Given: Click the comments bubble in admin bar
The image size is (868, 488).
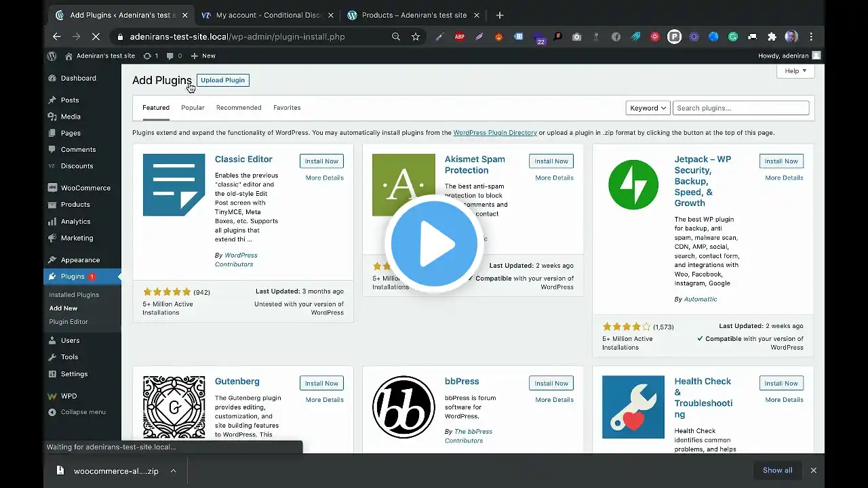Looking at the screenshot, I should 174,56.
